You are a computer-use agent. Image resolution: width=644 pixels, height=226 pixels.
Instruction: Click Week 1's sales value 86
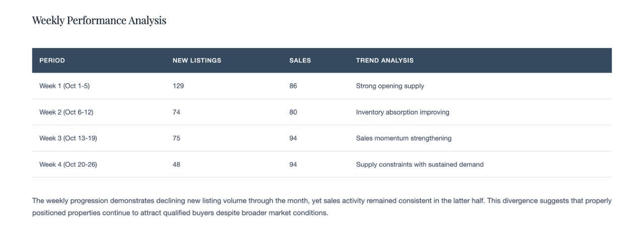click(293, 86)
